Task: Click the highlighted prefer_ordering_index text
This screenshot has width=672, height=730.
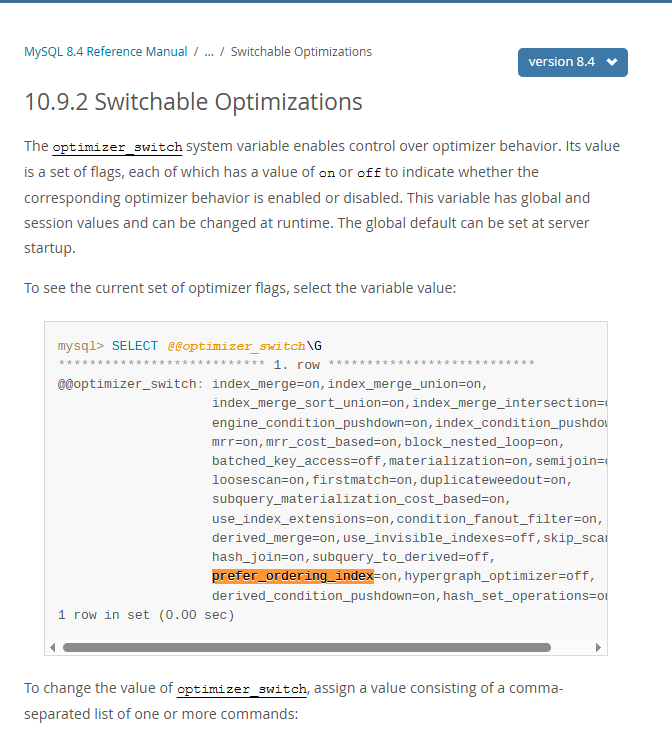Action: coord(293,576)
